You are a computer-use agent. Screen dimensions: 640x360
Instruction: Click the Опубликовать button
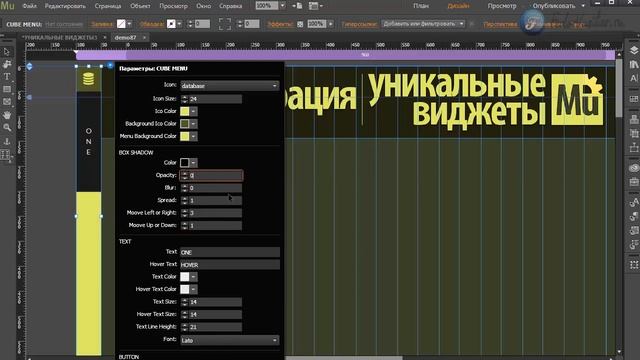(554, 6)
